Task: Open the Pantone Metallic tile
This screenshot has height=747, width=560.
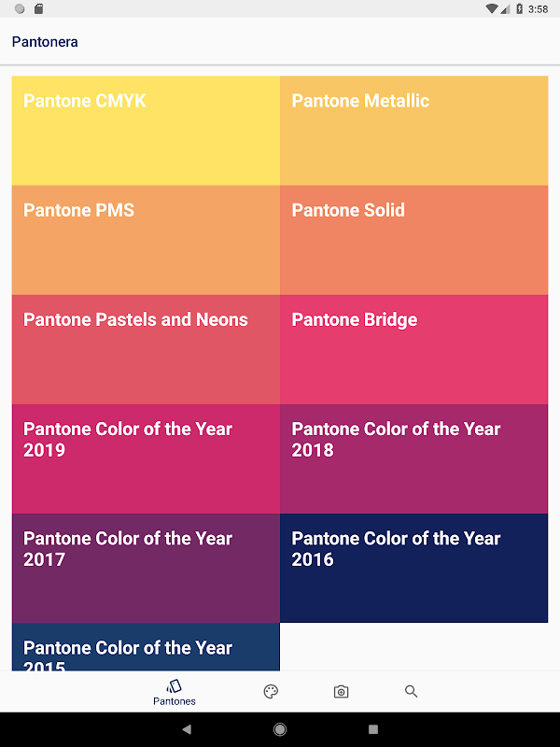Action: click(x=413, y=131)
